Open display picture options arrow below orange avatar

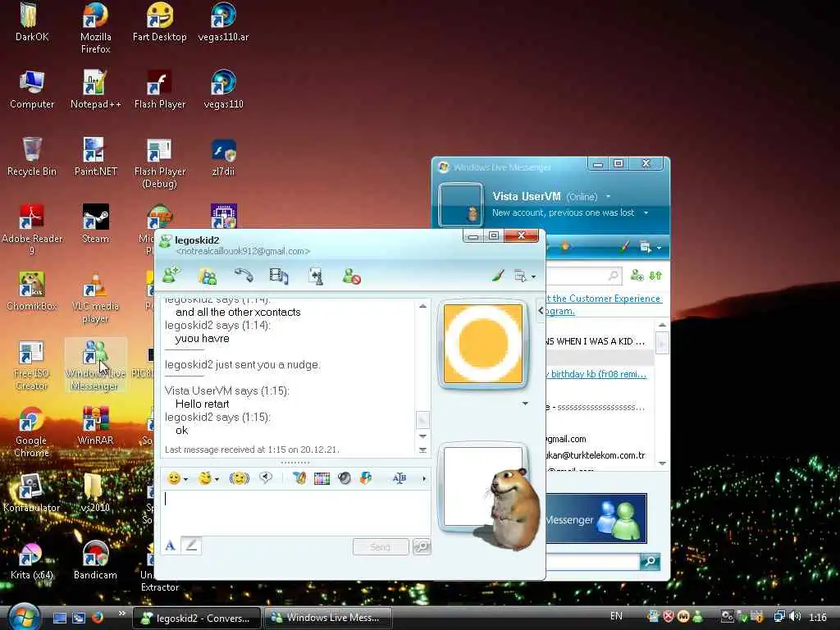click(525, 404)
